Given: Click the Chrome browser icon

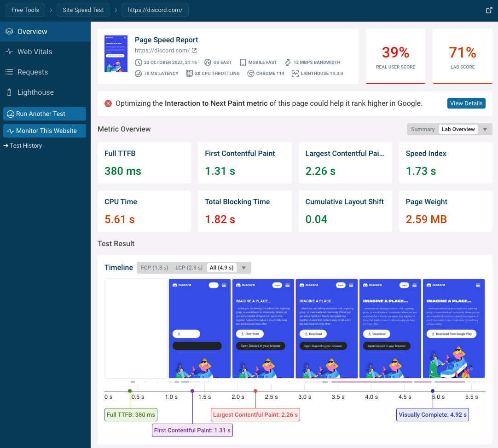Looking at the screenshot, I should click(251, 74).
